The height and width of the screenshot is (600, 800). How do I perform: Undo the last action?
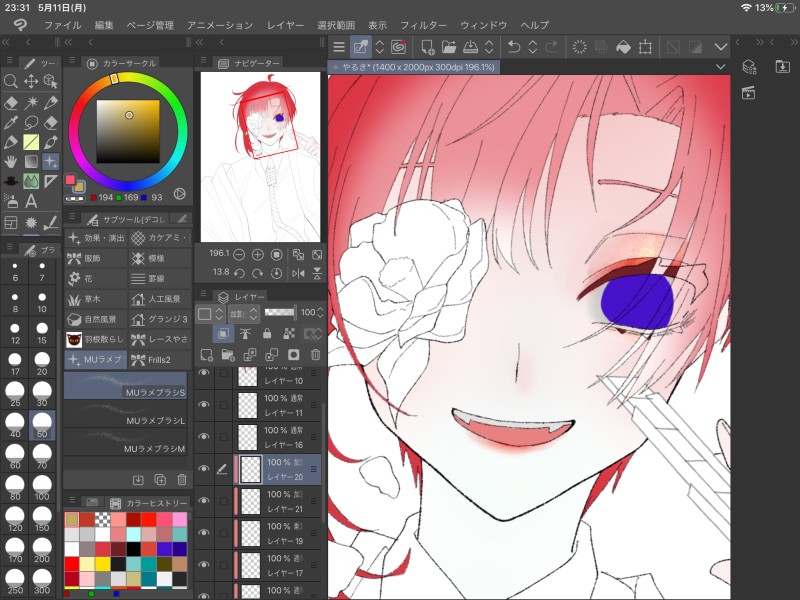pyautogui.click(x=514, y=47)
